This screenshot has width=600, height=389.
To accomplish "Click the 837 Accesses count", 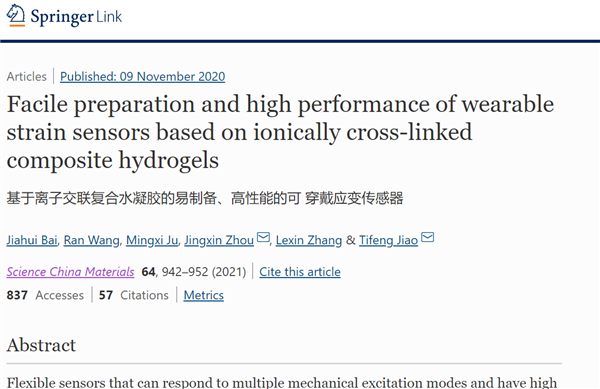I will click(45, 295).
